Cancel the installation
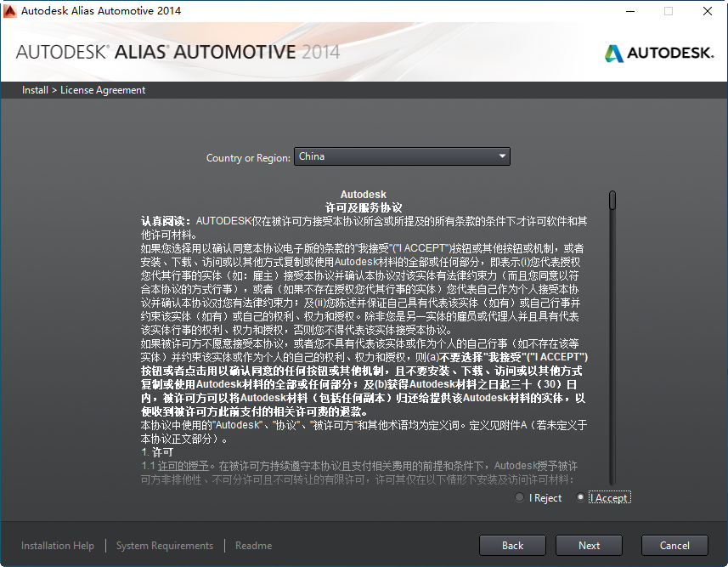The width and height of the screenshot is (728, 567). click(674, 546)
